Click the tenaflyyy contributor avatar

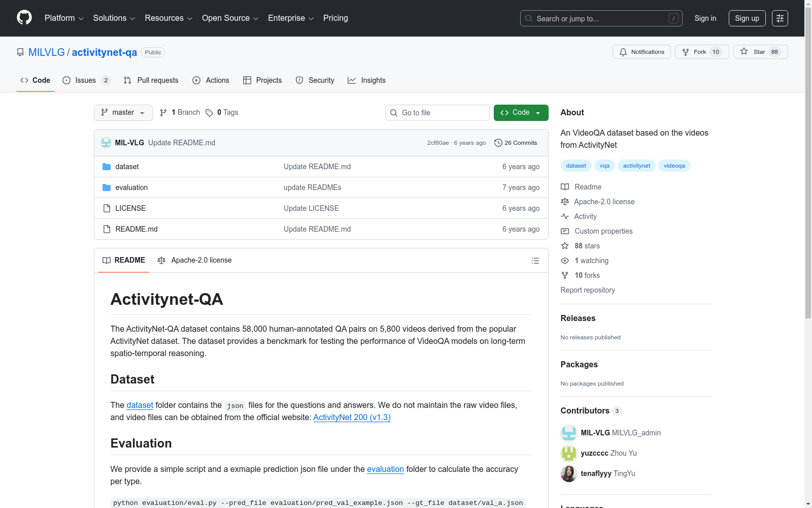coord(568,473)
